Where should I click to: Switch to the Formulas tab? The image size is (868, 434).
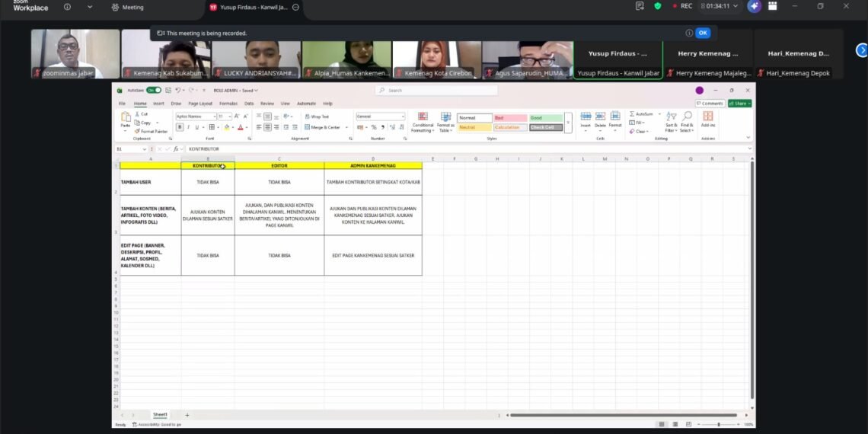228,104
